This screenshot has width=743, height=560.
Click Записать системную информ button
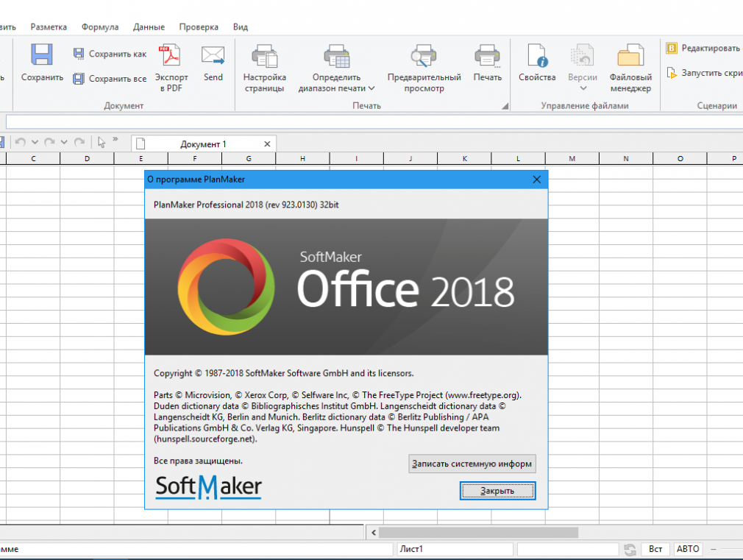472,464
